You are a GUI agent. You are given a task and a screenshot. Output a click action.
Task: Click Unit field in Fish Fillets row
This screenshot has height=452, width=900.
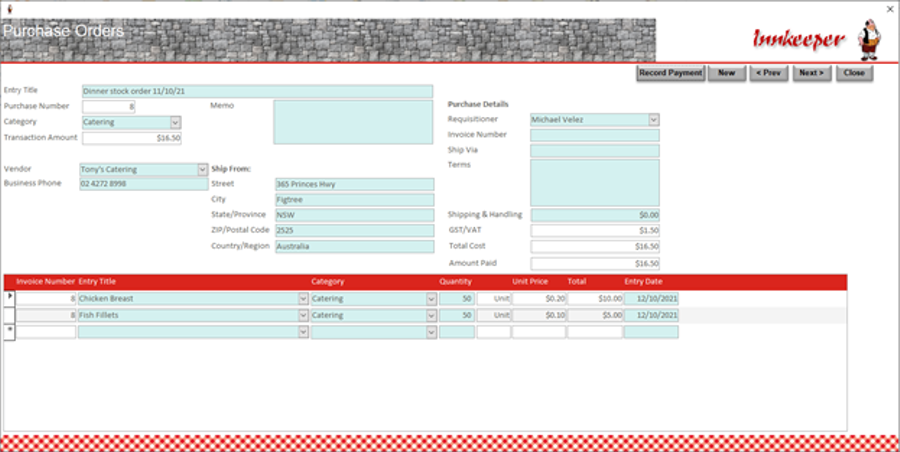[x=494, y=315]
